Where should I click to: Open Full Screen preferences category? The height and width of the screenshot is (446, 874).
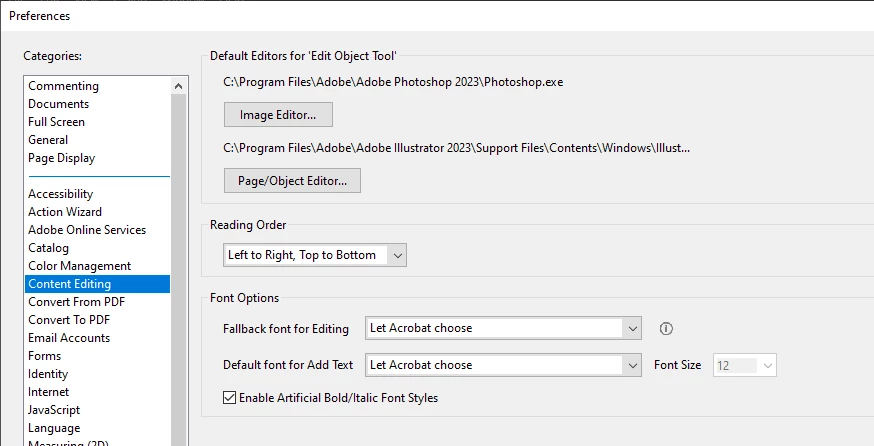[58, 122]
